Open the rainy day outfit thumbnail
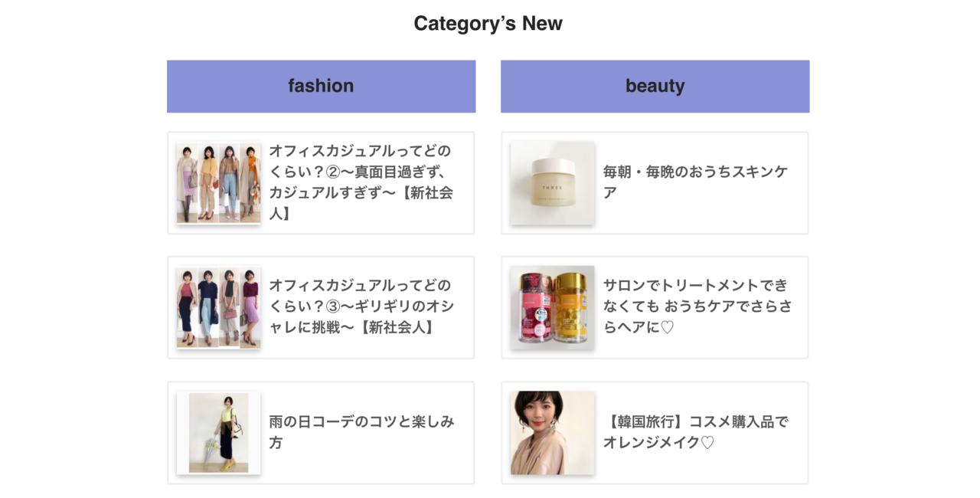This screenshot has height=498, width=980. click(x=218, y=433)
